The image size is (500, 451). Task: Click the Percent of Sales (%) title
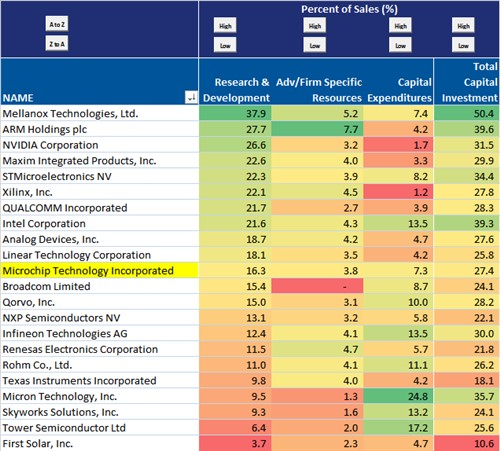[x=349, y=9]
